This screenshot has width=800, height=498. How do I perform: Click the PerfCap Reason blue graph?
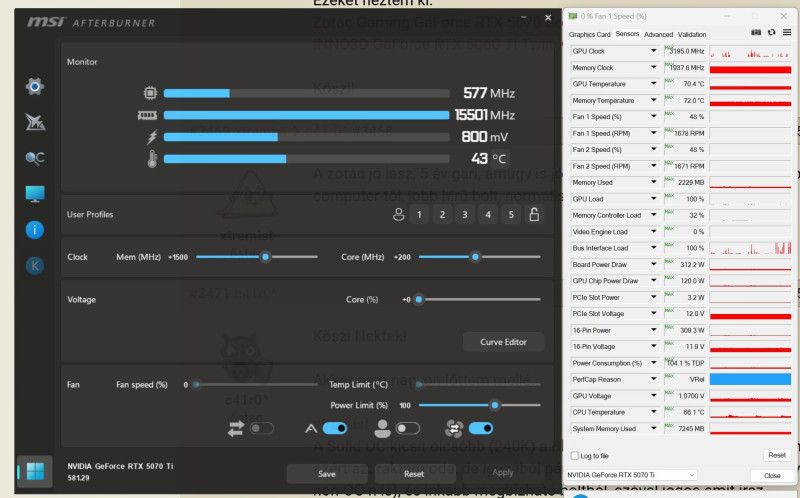750,379
